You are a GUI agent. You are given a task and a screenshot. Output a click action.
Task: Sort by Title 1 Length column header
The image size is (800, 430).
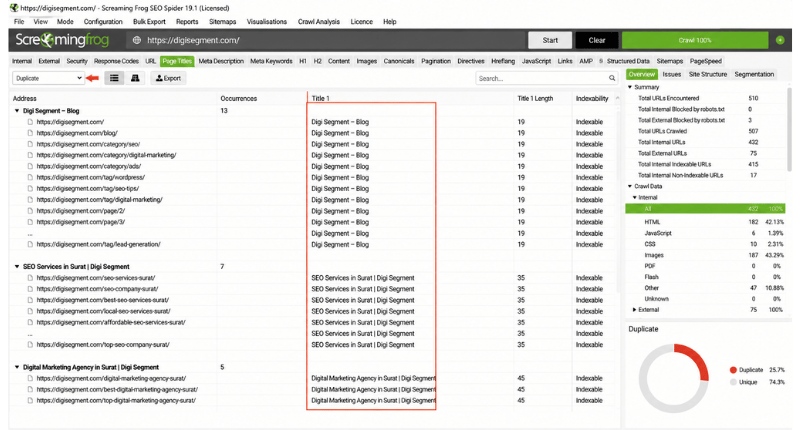(x=535, y=98)
